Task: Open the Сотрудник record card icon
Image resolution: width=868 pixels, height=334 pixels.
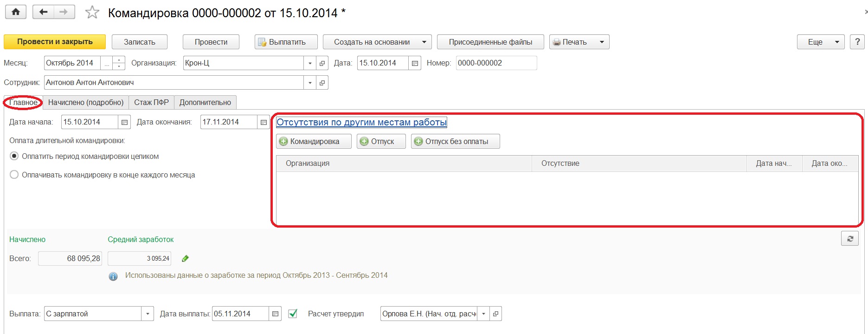Action: tap(322, 83)
